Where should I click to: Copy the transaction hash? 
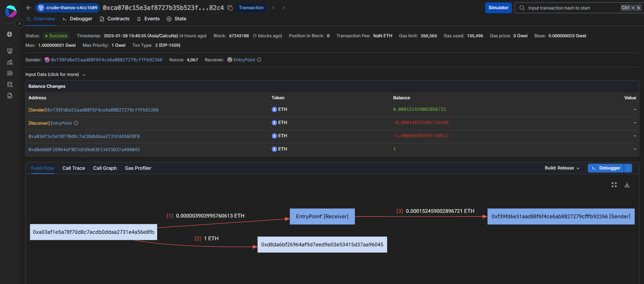(x=230, y=8)
